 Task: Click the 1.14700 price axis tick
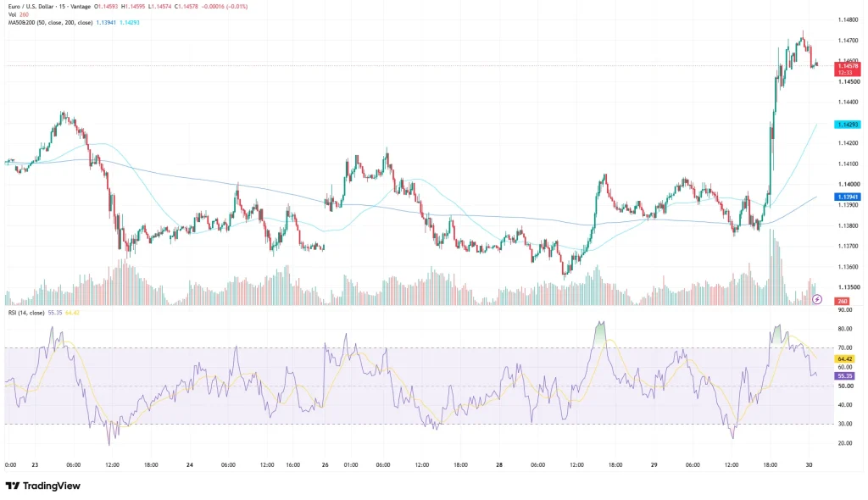(849, 41)
